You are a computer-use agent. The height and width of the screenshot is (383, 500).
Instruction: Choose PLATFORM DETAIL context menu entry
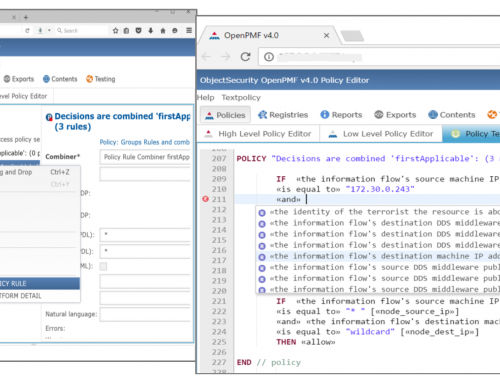pyautogui.click(x=39, y=296)
